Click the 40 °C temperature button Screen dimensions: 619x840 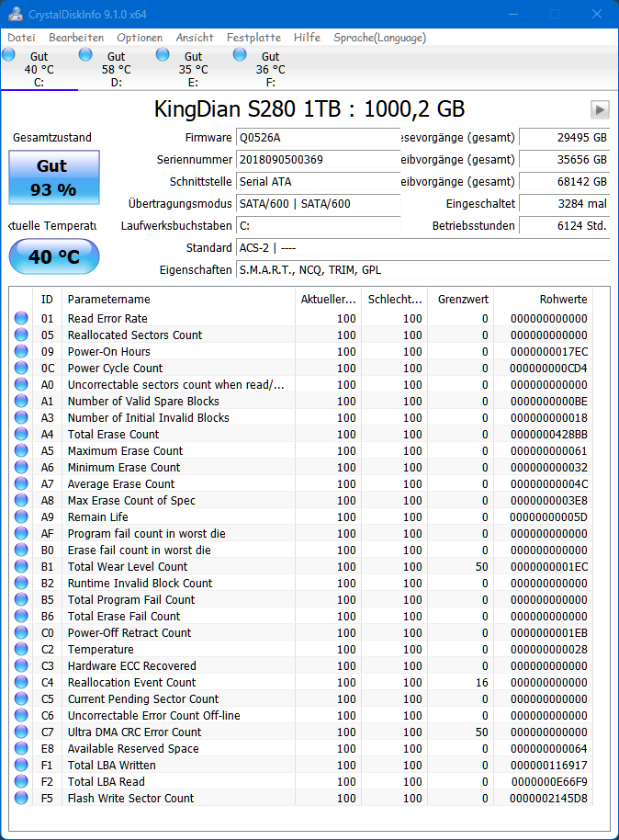(54, 256)
